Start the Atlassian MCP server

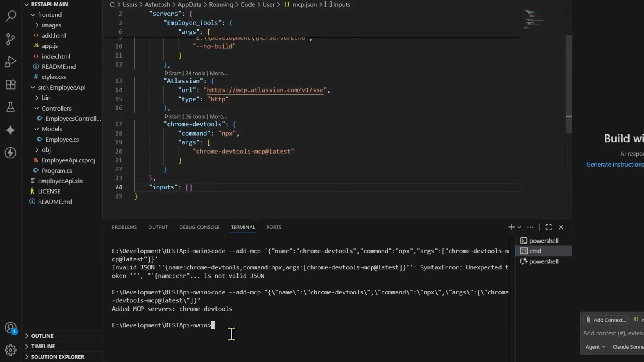(x=172, y=73)
